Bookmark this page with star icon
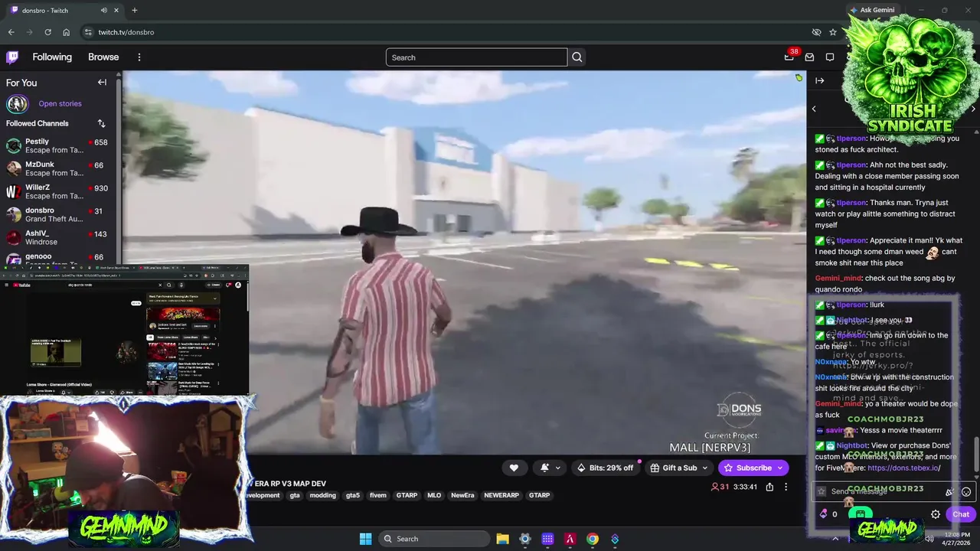The width and height of the screenshot is (980, 551). [x=833, y=32]
